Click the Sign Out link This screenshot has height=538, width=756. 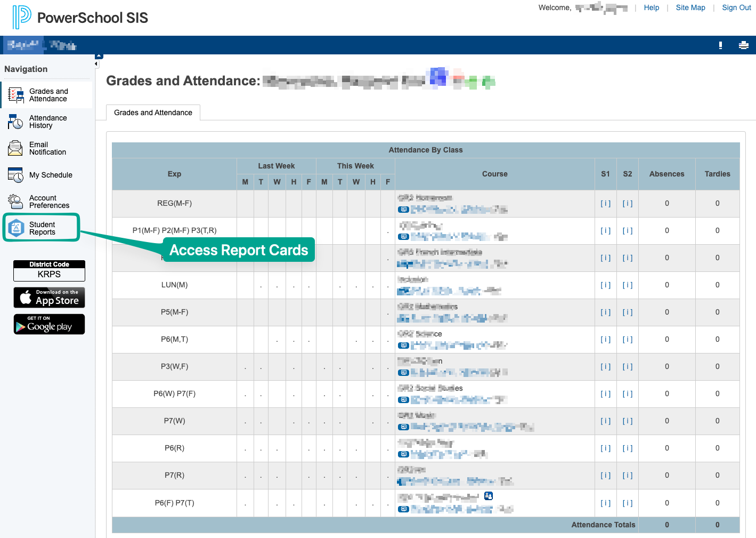736,7
